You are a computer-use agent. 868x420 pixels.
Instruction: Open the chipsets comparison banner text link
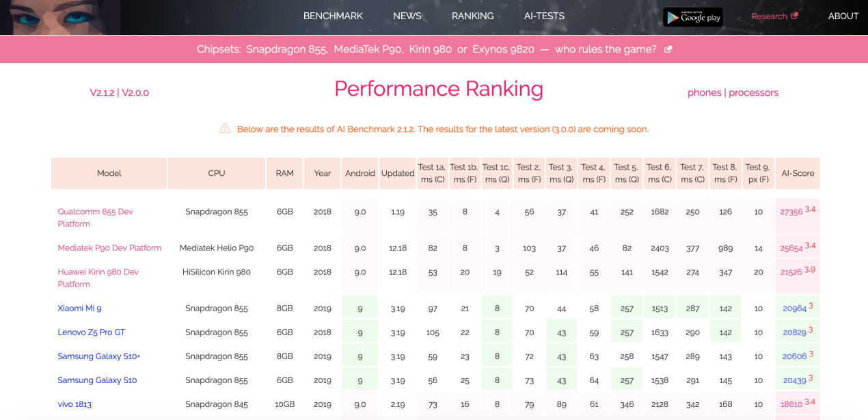[x=426, y=49]
